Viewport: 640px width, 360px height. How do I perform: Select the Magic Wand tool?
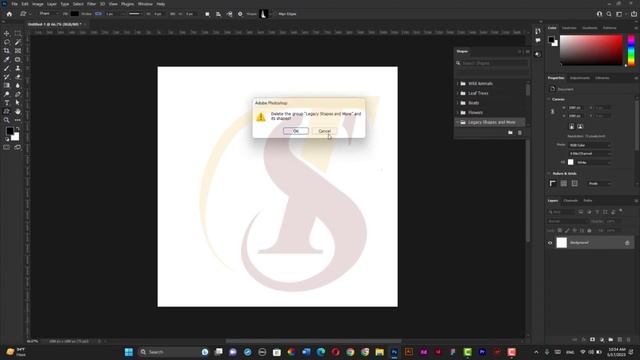(x=18, y=42)
